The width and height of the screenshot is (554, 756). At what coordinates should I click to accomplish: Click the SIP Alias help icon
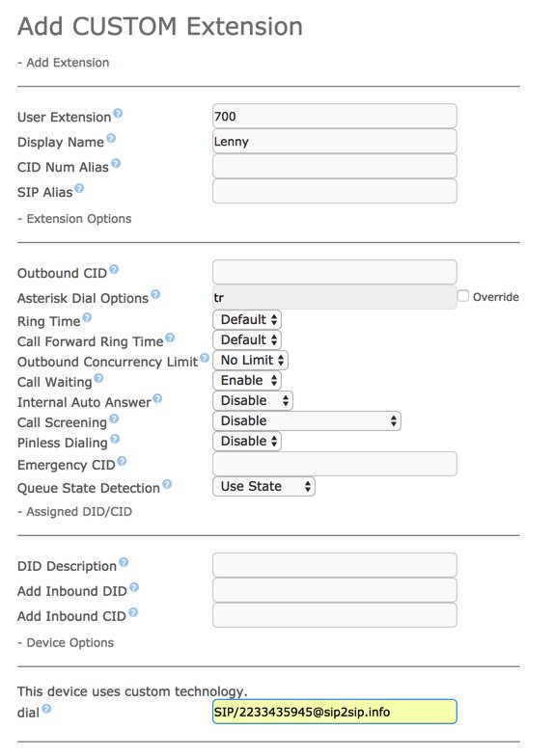pos(79,189)
